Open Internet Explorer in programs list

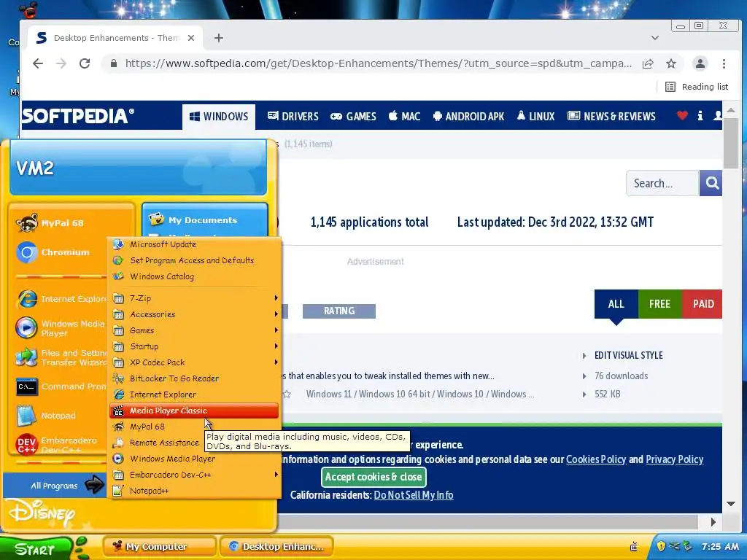pyautogui.click(x=194, y=394)
